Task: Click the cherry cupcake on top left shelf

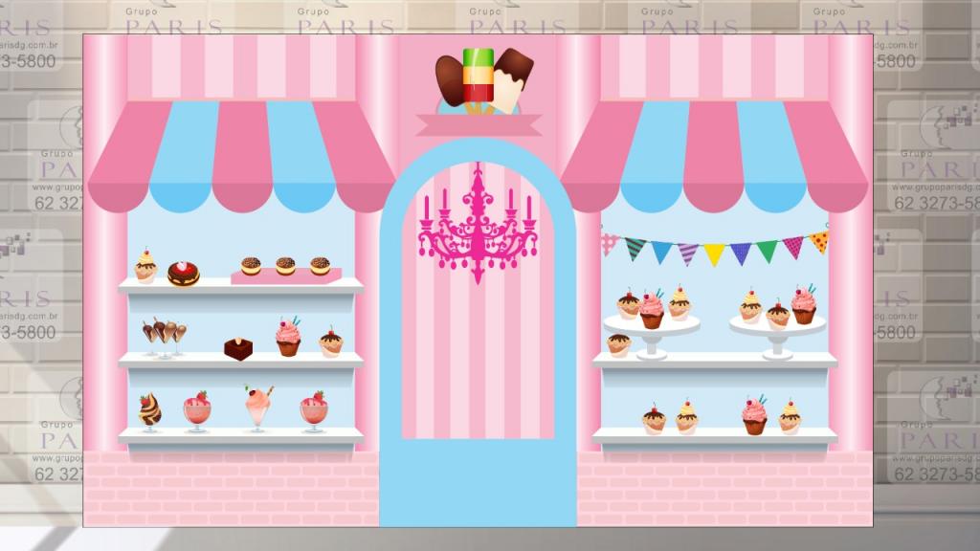Action: point(145,267)
